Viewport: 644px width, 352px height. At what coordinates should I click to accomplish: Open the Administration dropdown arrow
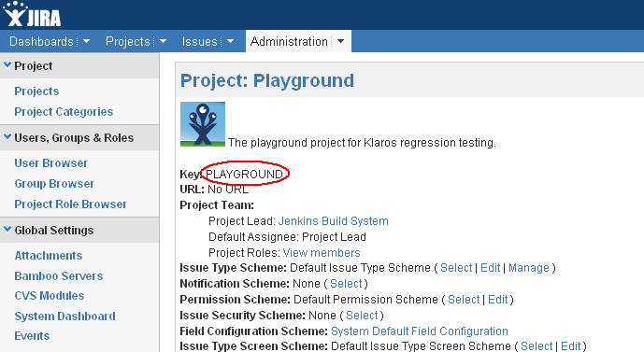tap(340, 41)
